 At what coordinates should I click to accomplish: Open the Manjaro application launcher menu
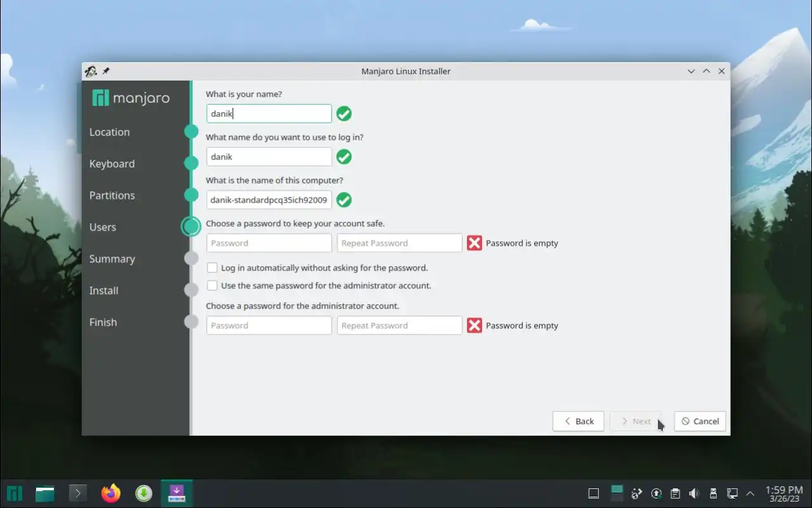coord(15,493)
